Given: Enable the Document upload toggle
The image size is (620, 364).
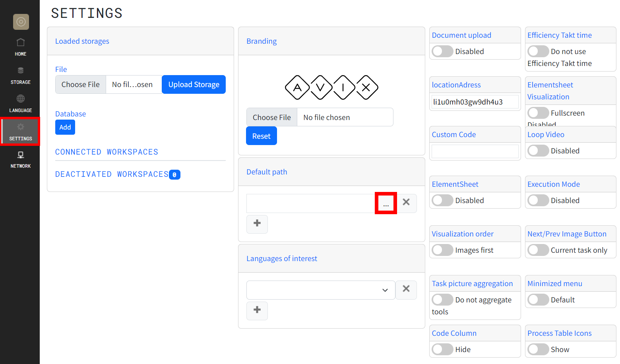Looking at the screenshot, I should [442, 51].
